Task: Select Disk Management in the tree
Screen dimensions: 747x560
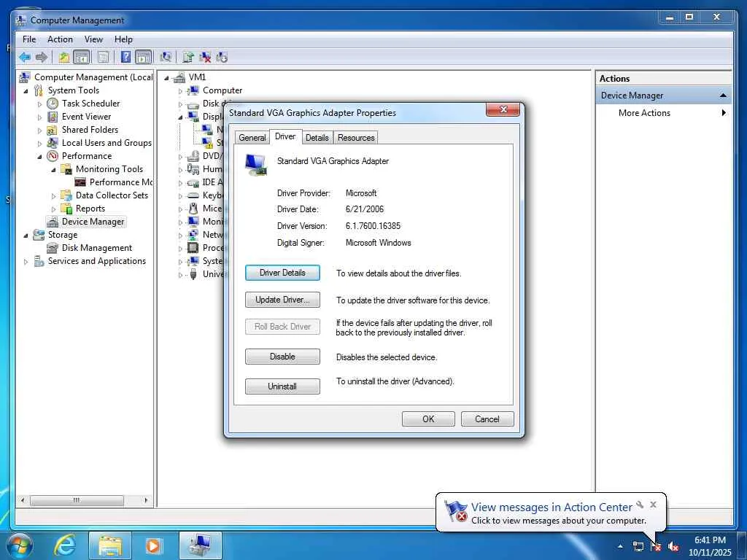Action: pyautogui.click(x=97, y=248)
